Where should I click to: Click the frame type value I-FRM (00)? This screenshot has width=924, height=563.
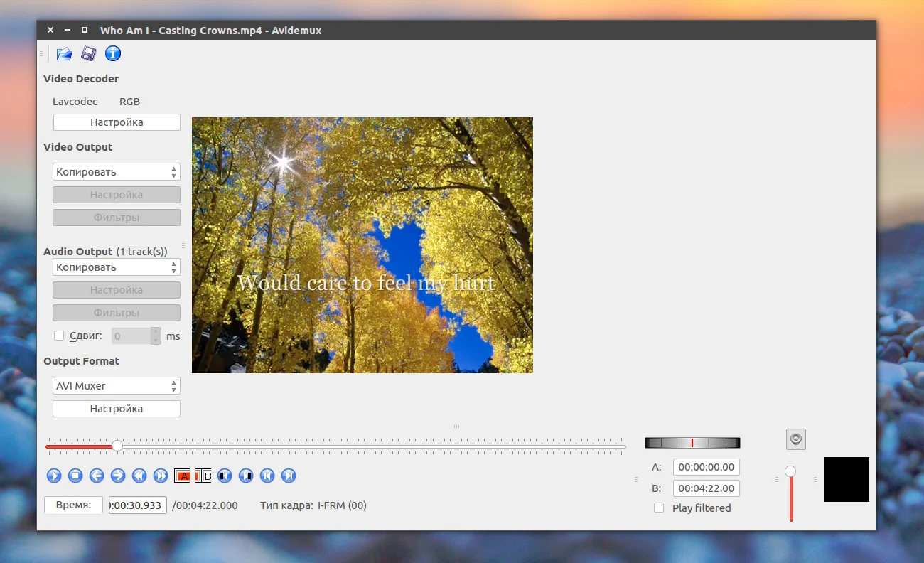[x=342, y=505]
